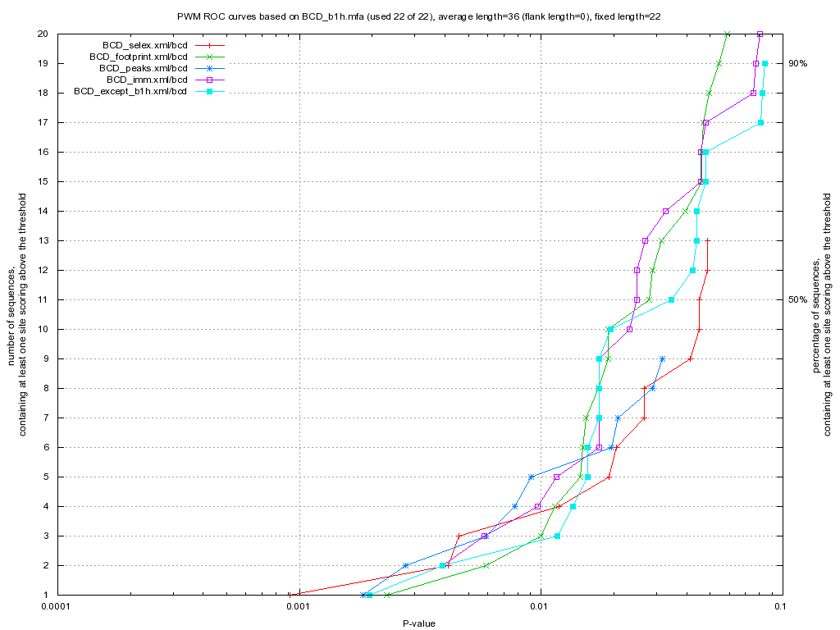Click the magenta open square legend marker
The width and height of the screenshot is (840, 630).
[209, 80]
